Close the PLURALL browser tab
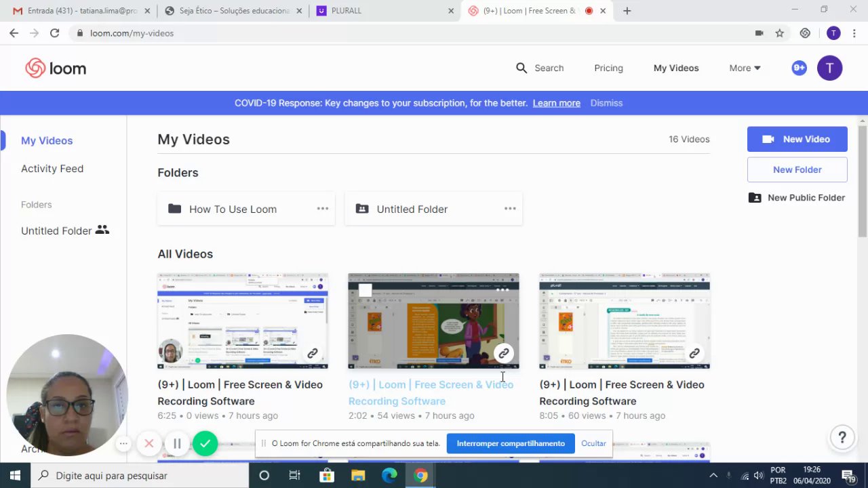Screen dimensions: 868x488 point(451,11)
